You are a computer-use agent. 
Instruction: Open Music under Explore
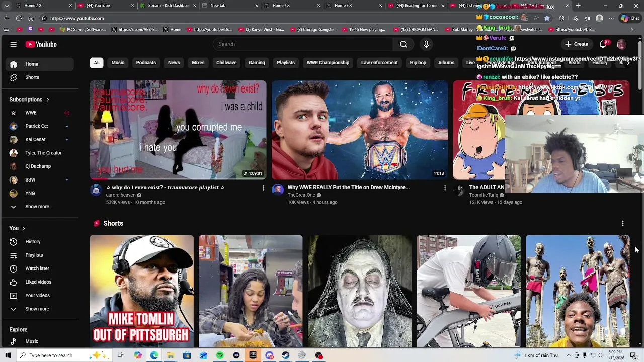pos(38,341)
